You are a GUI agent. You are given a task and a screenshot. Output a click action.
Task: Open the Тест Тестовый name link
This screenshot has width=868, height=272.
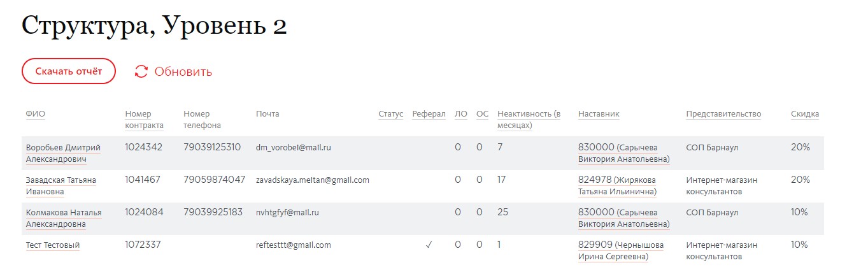[x=52, y=245]
